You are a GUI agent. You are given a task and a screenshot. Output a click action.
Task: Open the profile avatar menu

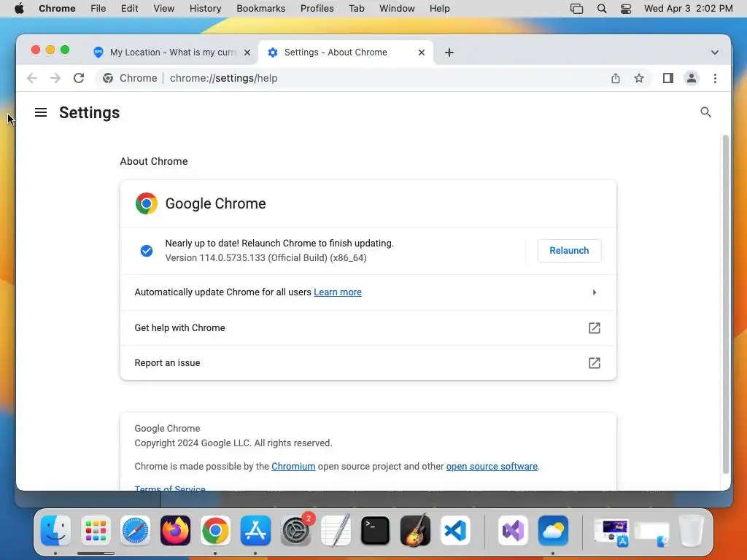(692, 78)
